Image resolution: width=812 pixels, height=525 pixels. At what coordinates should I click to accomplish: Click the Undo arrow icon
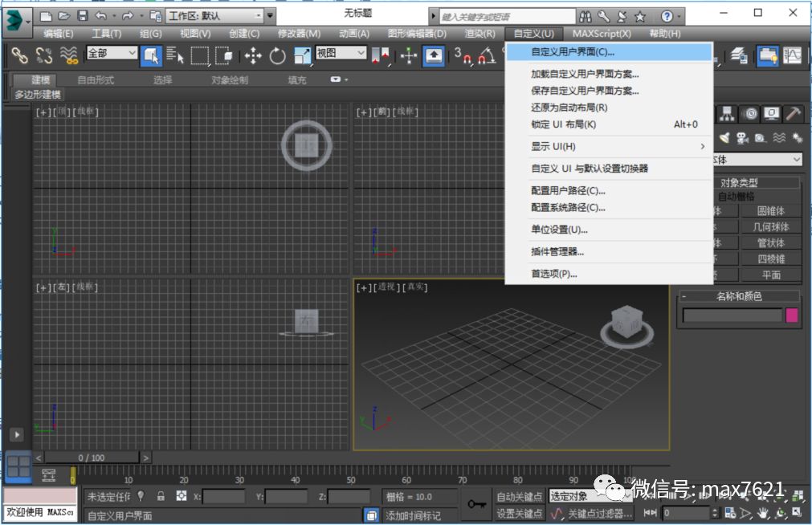pos(101,16)
